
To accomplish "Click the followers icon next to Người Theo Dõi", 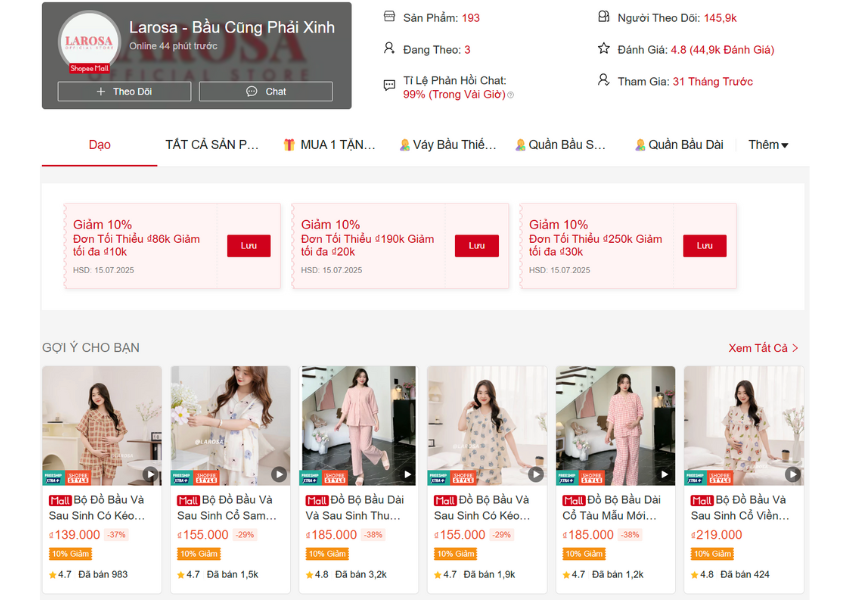I will point(603,17).
